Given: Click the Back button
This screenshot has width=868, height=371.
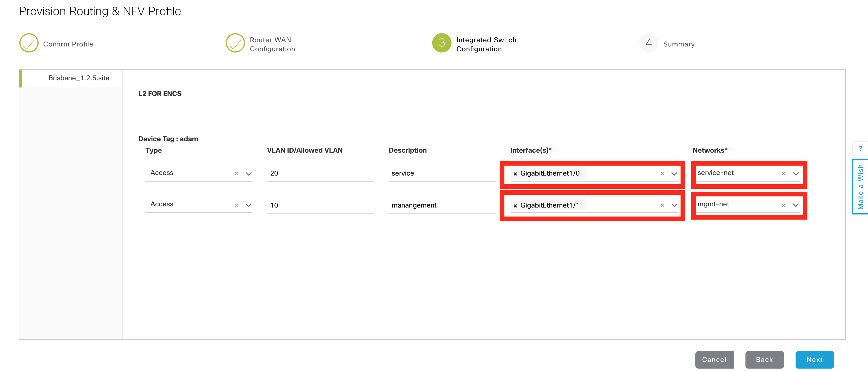Looking at the screenshot, I should [x=764, y=360].
